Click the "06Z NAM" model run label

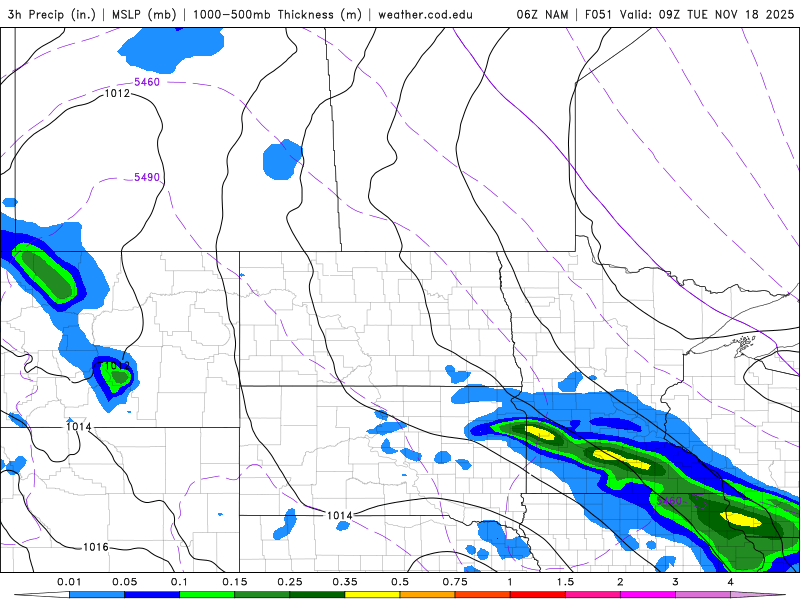542,14
